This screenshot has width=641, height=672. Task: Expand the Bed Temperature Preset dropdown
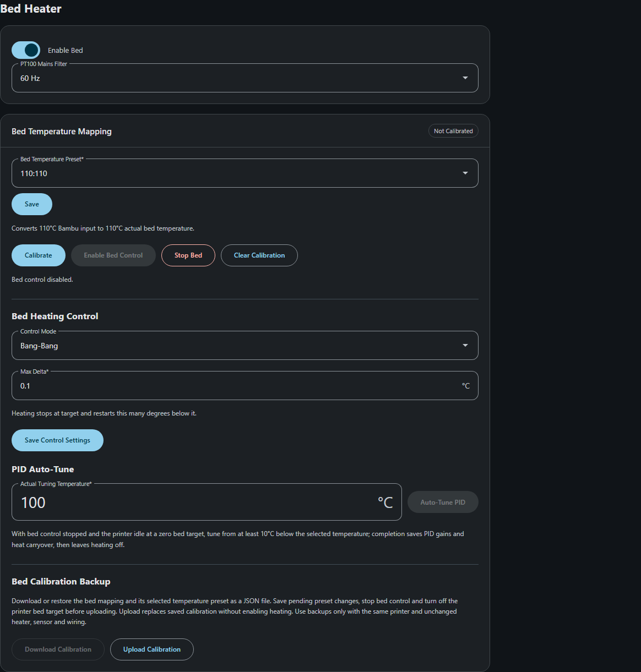[x=245, y=173]
